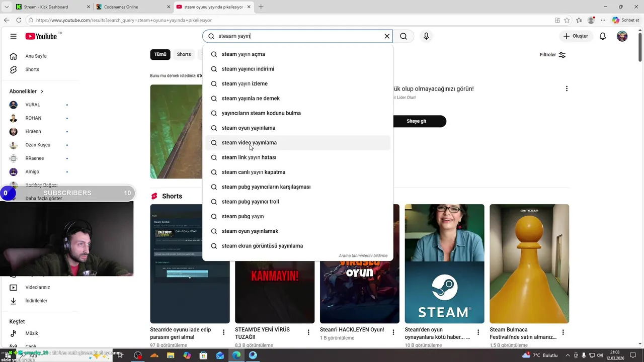Open the Filtreler filter panel

(x=553, y=55)
